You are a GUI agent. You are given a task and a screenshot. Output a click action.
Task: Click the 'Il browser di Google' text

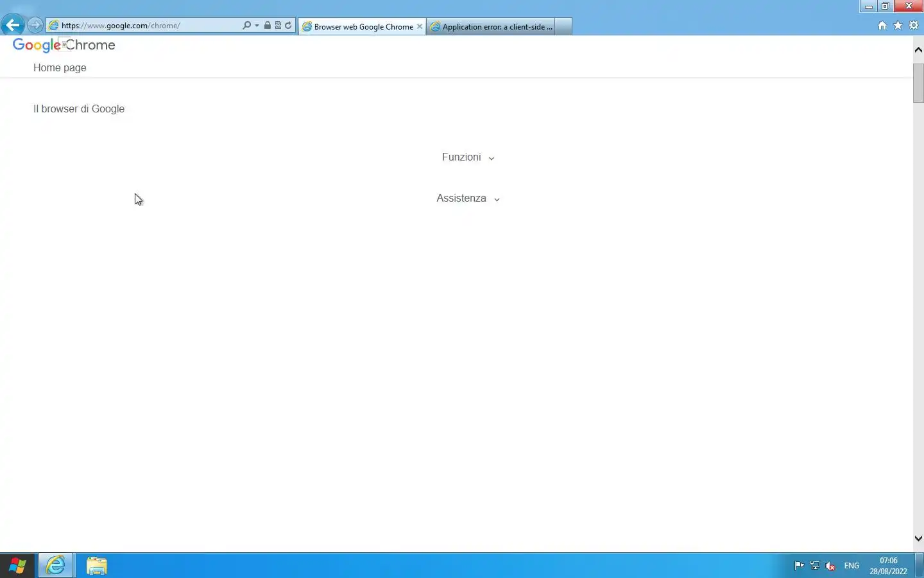tap(79, 109)
